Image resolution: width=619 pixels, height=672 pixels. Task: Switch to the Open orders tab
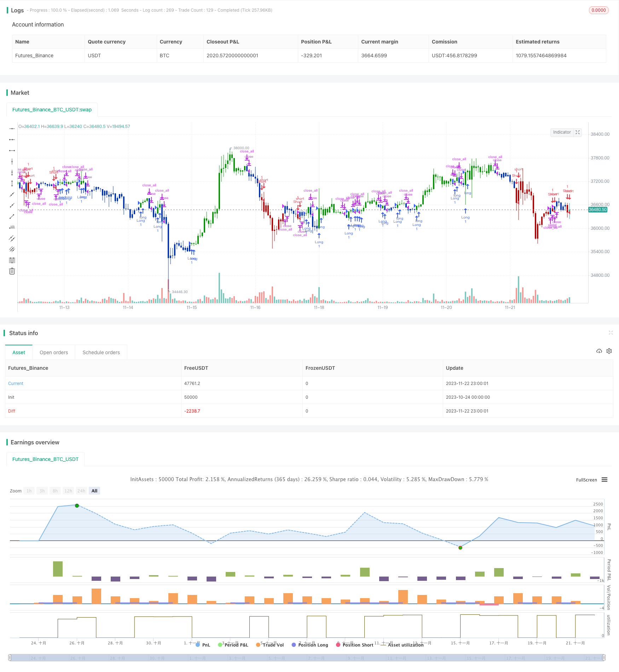[54, 352]
